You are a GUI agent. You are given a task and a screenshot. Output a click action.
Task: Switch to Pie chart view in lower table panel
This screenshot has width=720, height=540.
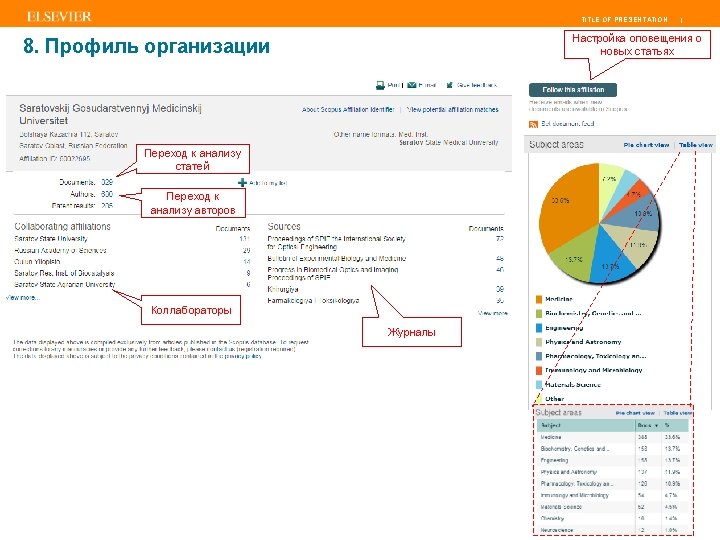coord(635,413)
